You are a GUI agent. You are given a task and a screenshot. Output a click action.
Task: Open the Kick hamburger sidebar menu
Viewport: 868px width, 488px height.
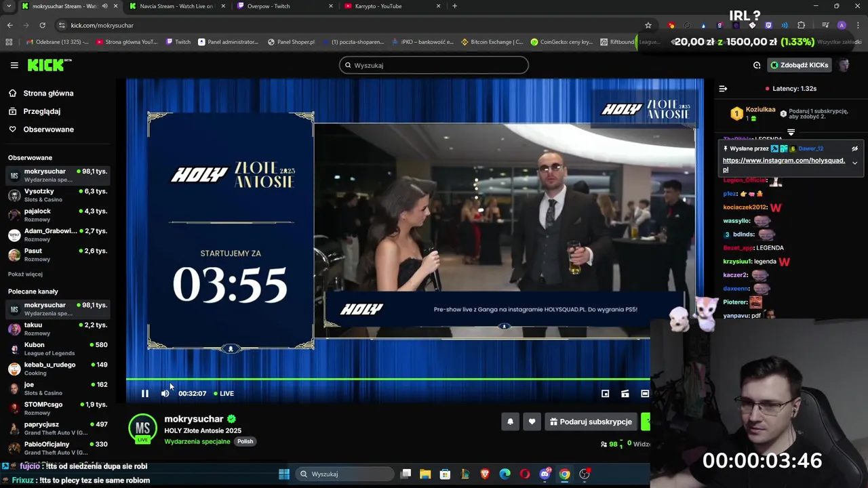(14, 65)
